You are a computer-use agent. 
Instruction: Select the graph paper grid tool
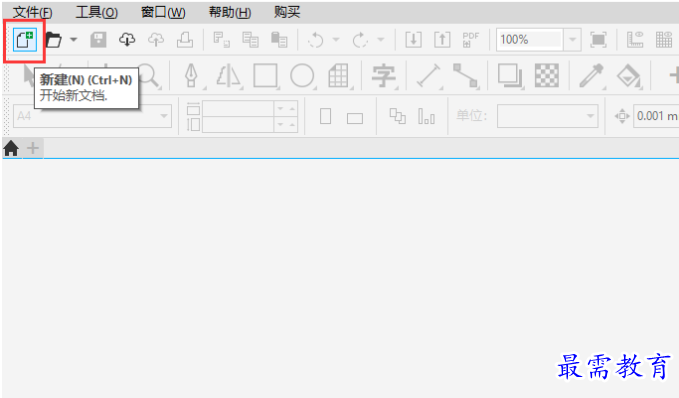pyautogui.click(x=338, y=76)
